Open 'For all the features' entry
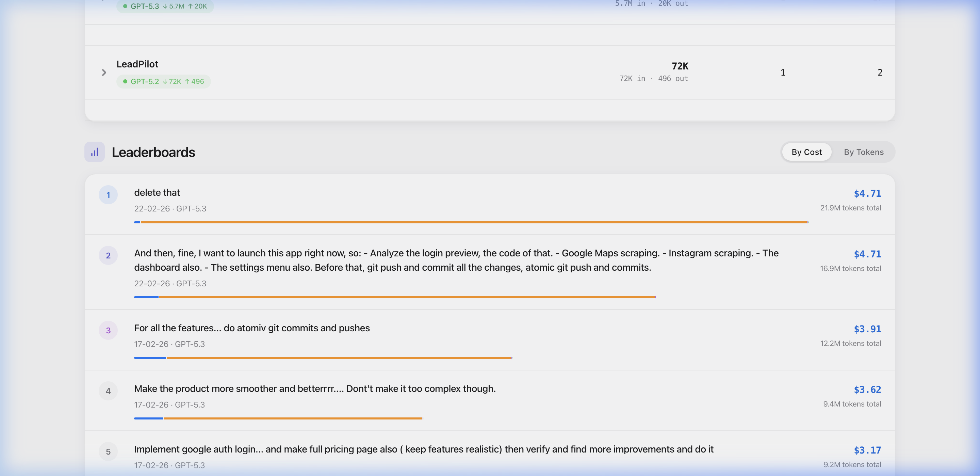This screenshot has height=476, width=980. click(x=251, y=328)
